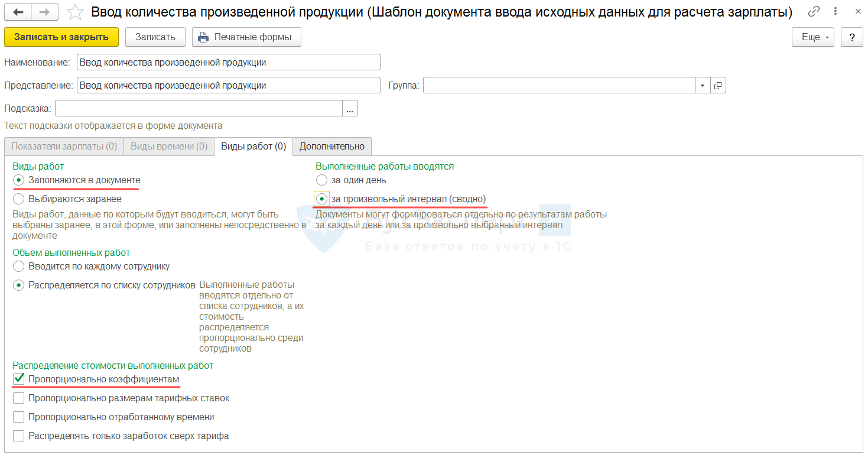Click the ellipsis button beside Подсказка field
The width and height of the screenshot is (868, 458).
coord(350,109)
